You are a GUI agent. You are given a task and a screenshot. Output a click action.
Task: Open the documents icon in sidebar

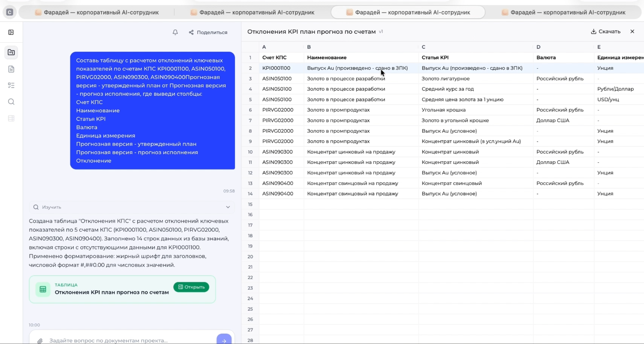click(x=11, y=69)
